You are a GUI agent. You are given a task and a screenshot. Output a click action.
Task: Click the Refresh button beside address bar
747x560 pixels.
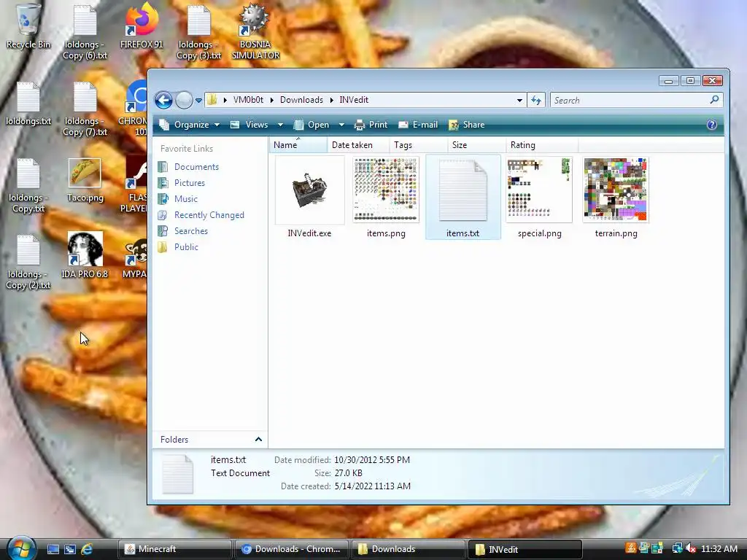click(x=536, y=100)
